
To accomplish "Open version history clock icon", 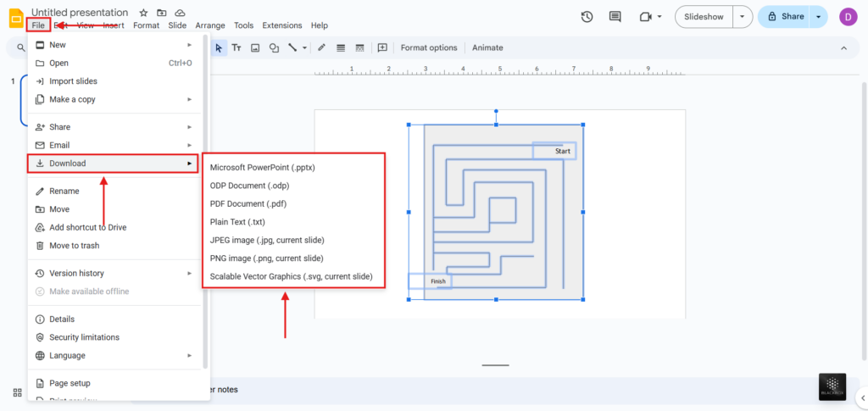I will 587,17.
